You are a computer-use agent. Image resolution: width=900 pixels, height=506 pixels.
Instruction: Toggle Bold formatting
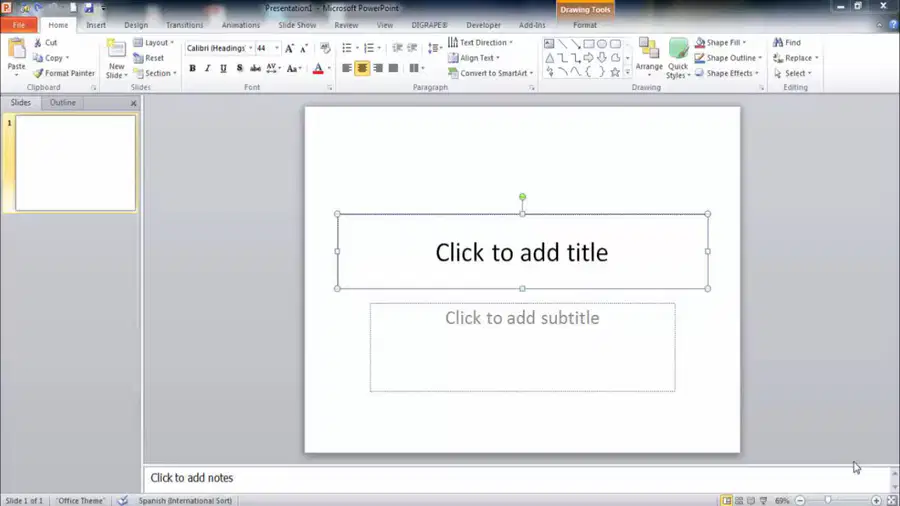pos(192,68)
